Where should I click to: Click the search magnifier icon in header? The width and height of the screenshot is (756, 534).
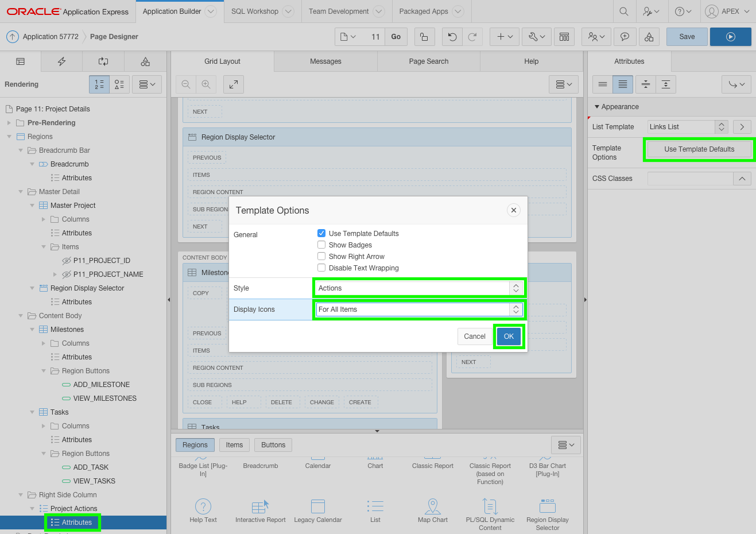624,11
